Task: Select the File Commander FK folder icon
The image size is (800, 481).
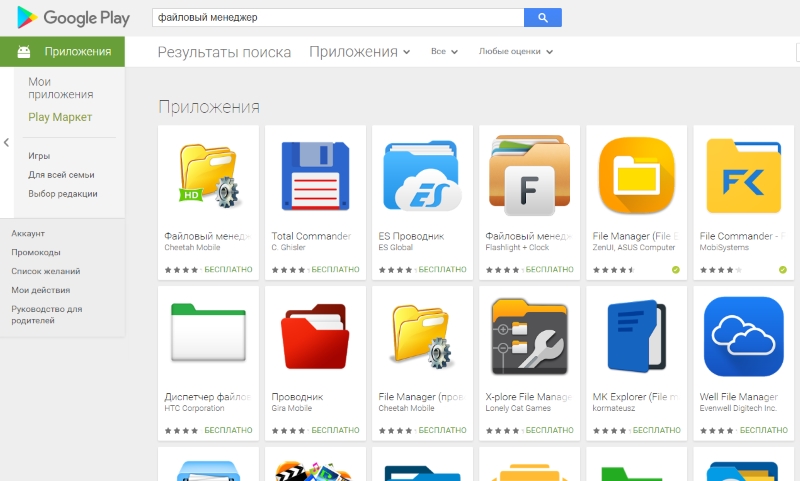Action: pos(743,176)
